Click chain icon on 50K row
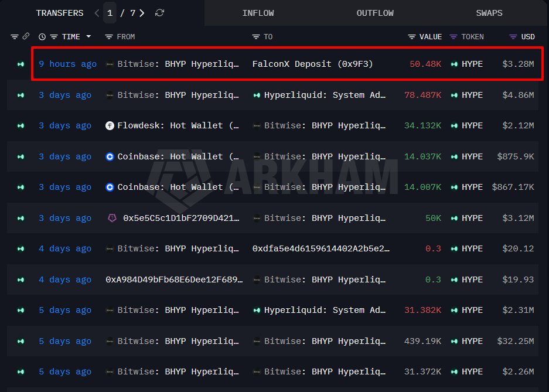The width and height of the screenshot is (549, 392). tap(21, 218)
